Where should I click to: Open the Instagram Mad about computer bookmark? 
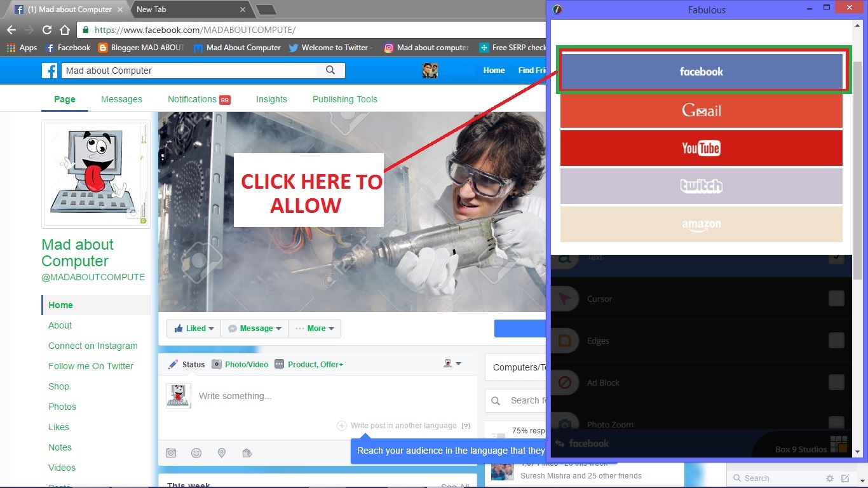426,48
